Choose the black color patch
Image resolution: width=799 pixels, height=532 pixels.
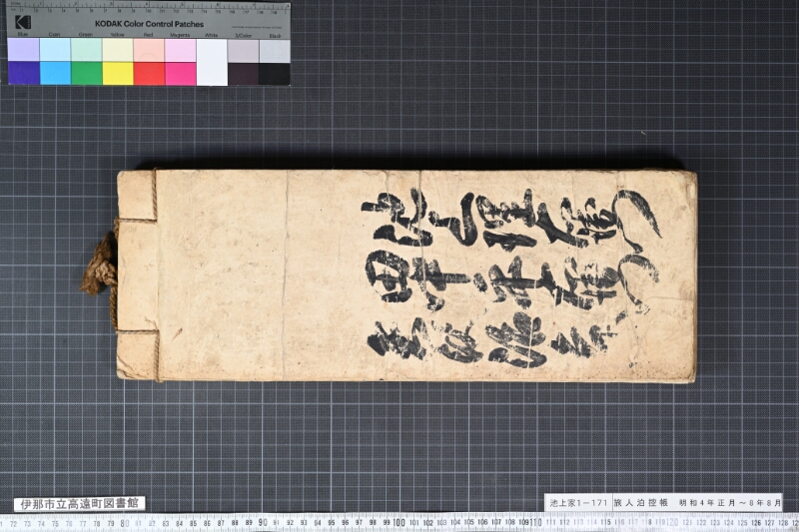(275, 73)
